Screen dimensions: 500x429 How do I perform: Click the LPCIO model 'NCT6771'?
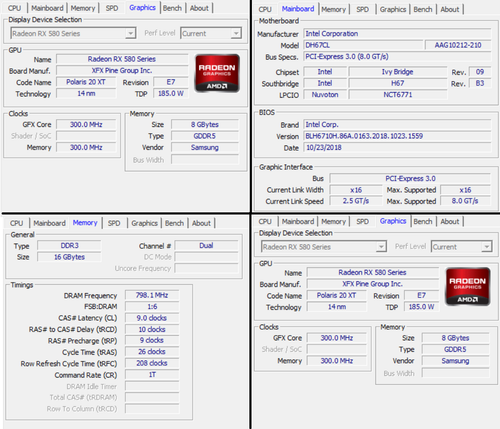397,95
